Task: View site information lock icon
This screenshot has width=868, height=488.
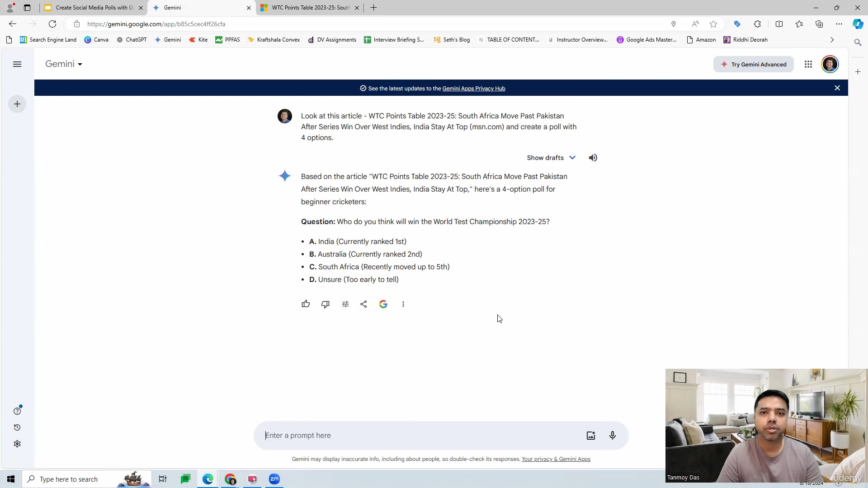Action: pos(77,24)
